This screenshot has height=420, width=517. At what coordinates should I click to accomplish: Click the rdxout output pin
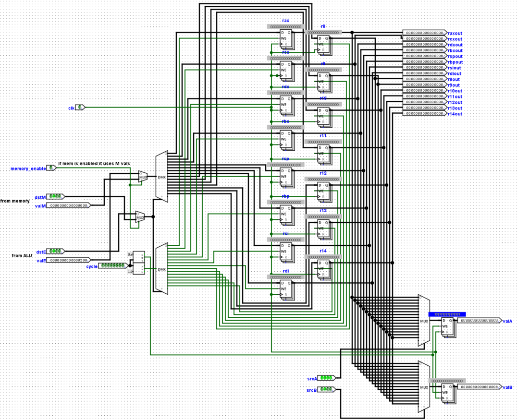pos(425,45)
